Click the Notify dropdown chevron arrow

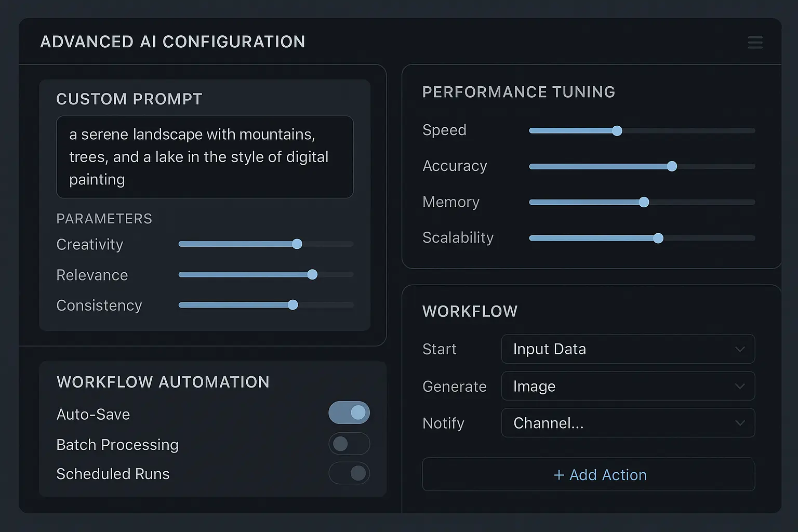tap(740, 423)
